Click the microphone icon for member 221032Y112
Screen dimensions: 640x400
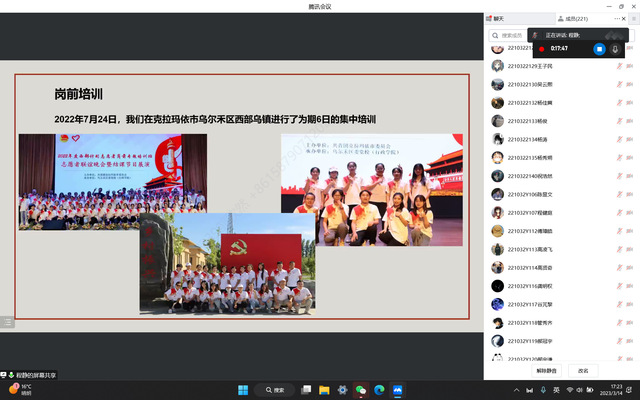pos(619,231)
